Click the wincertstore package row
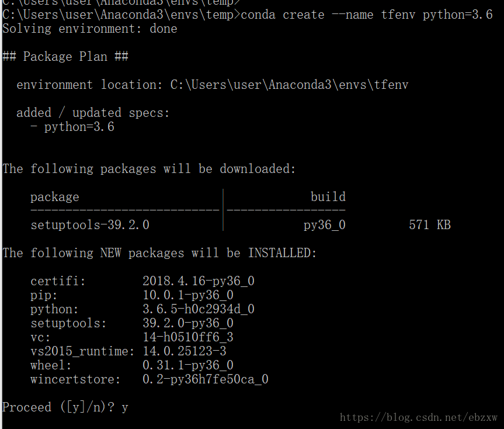Image resolution: width=504 pixels, height=429 pixels. click(150, 379)
